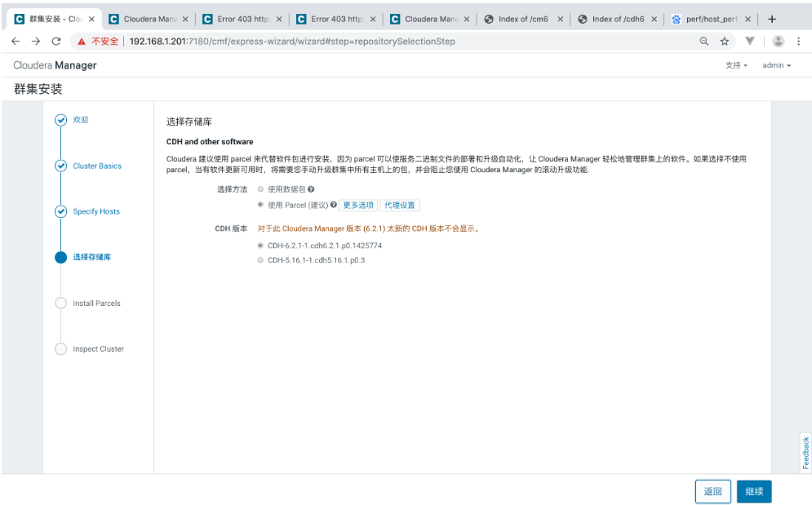Click the not-secure warning triangle icon
The width and height of the screenshot is (812, 505).
pyautogui.click(x=82, y=42)
